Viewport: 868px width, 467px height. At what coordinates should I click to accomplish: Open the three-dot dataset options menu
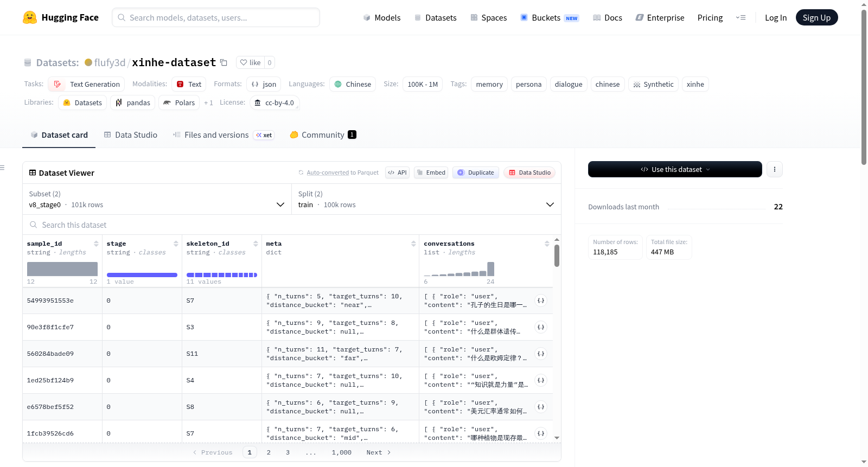(x=775, y=169)
